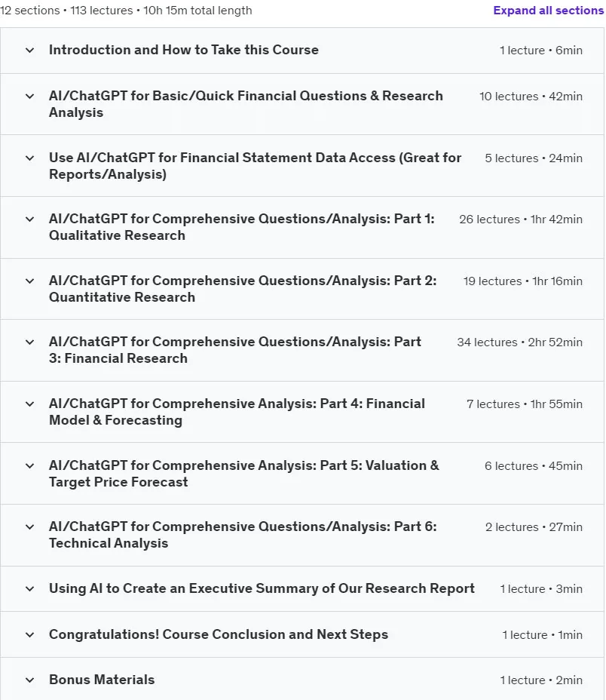
Task: Expand chevron for Part 3: Financial Research
Action: click(x=29, y=342)
